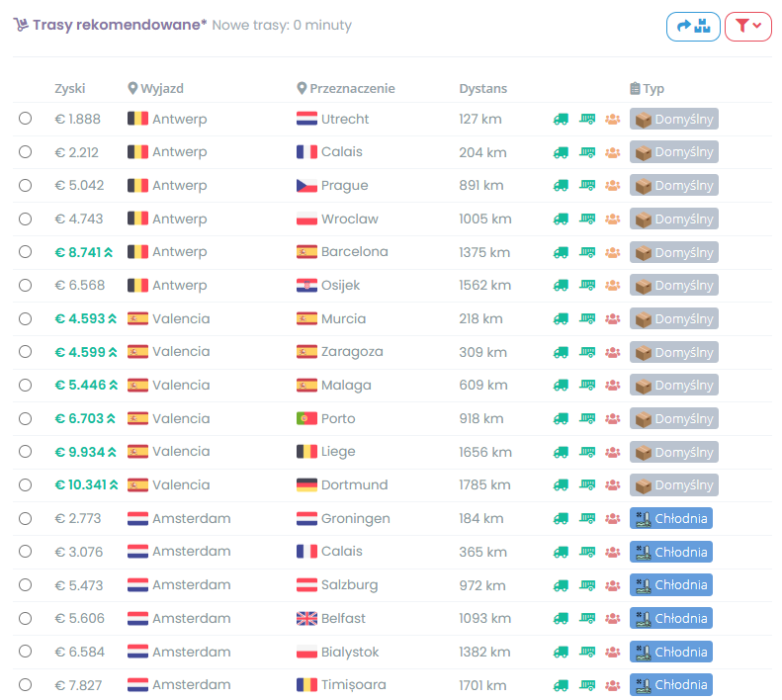The height and width of the screenshot is (700, 782).
Task: Click truck icon in Antwerp–Osijek row
Action: pyautogui.click(x=562, y=286)
